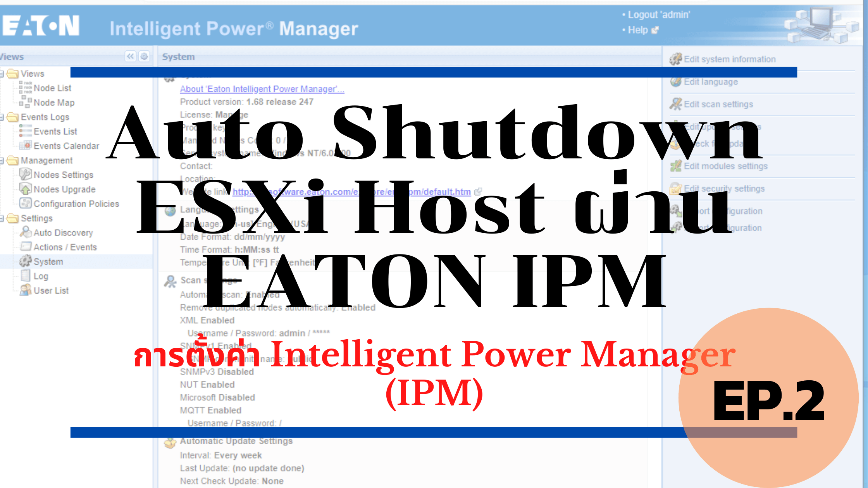This screenshot has height=488, width=868.
Task: Click the Actions / Events icon
Action: [26, 247]
